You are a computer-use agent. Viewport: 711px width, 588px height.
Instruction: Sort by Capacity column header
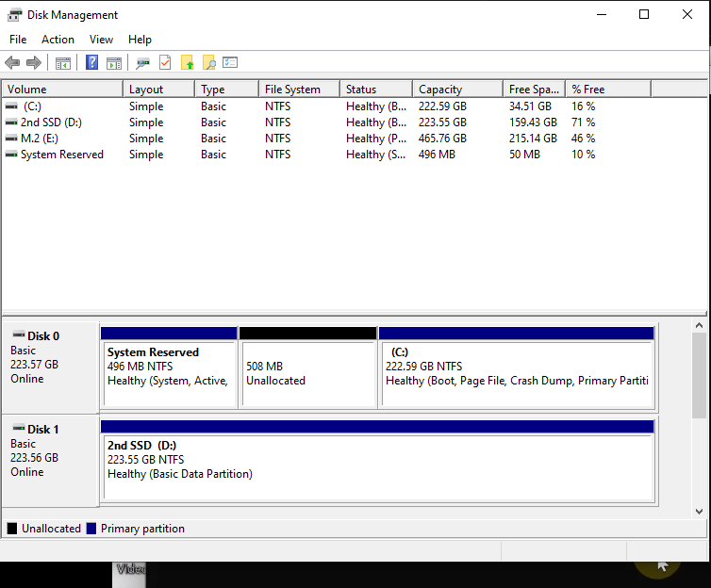point(456,90)
